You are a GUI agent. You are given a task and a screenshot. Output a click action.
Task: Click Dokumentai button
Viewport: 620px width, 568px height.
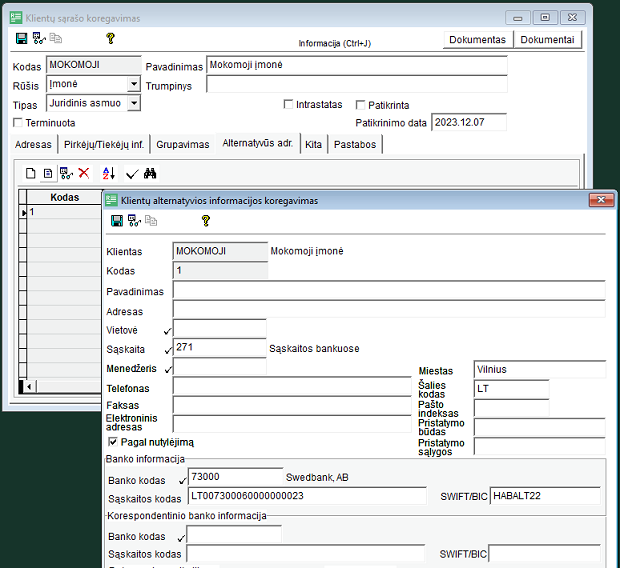tap(547, 40)
